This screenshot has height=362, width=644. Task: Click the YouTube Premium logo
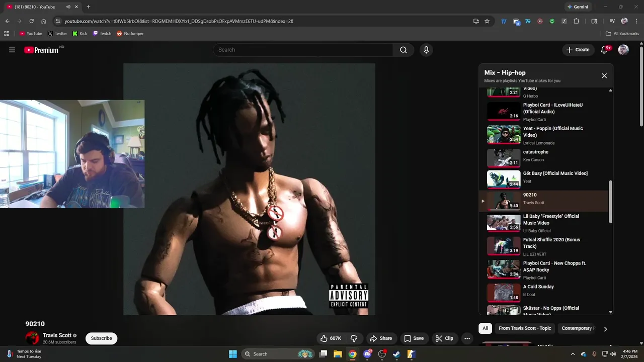pos(42,50)
